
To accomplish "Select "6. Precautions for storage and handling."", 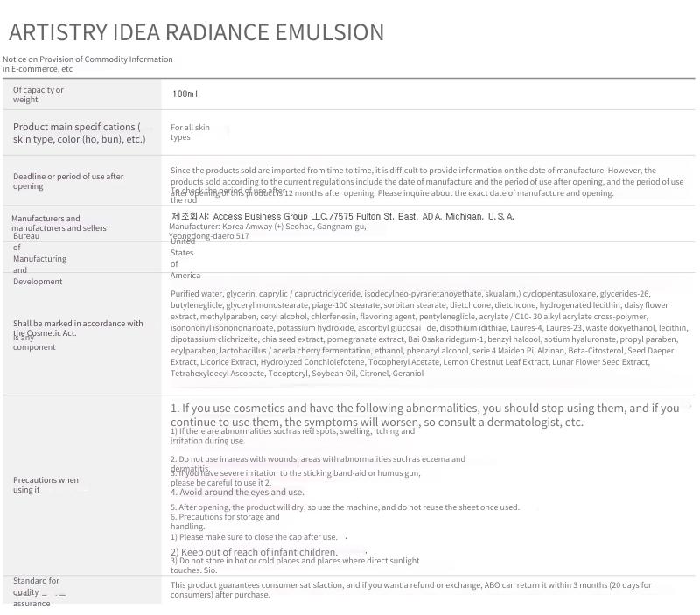I will pyautogui.click(x=225, y=521).
